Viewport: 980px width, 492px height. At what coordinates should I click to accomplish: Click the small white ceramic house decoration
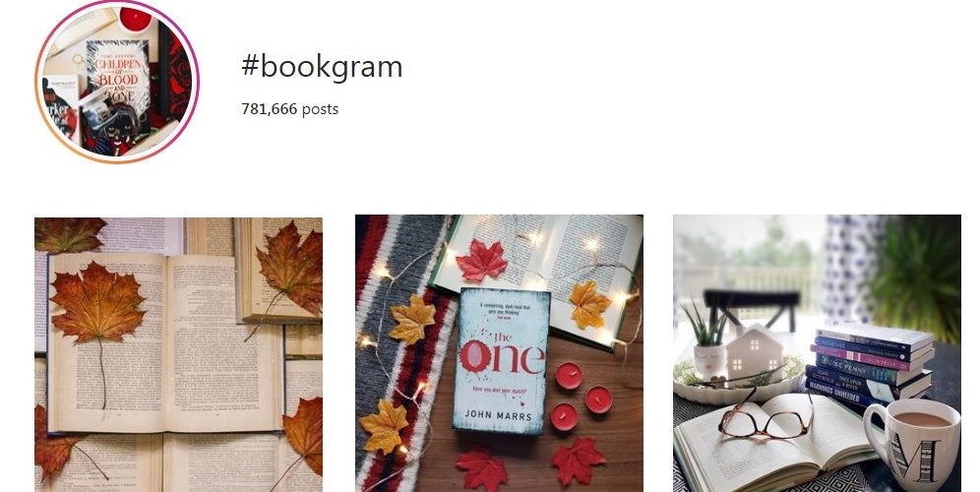(755, 354)
